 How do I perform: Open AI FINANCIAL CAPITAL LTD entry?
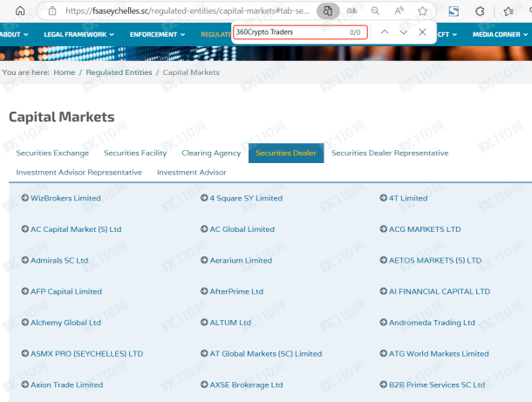440,291
